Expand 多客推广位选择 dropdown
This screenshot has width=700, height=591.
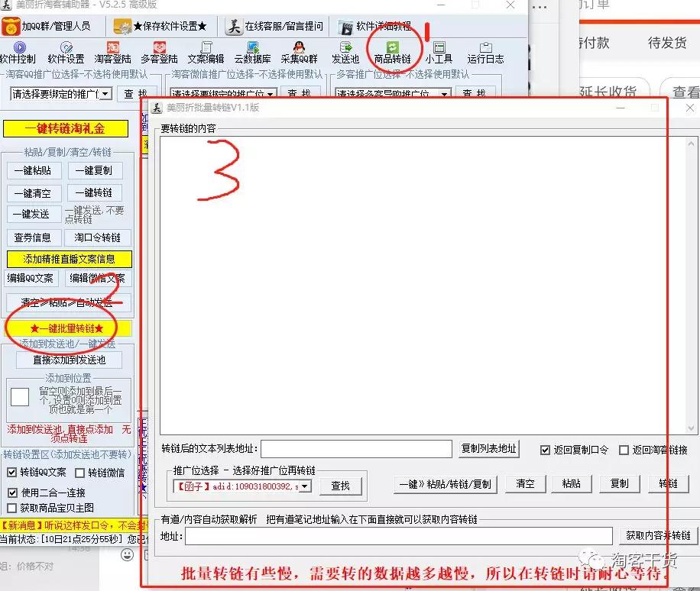point(444,94)
